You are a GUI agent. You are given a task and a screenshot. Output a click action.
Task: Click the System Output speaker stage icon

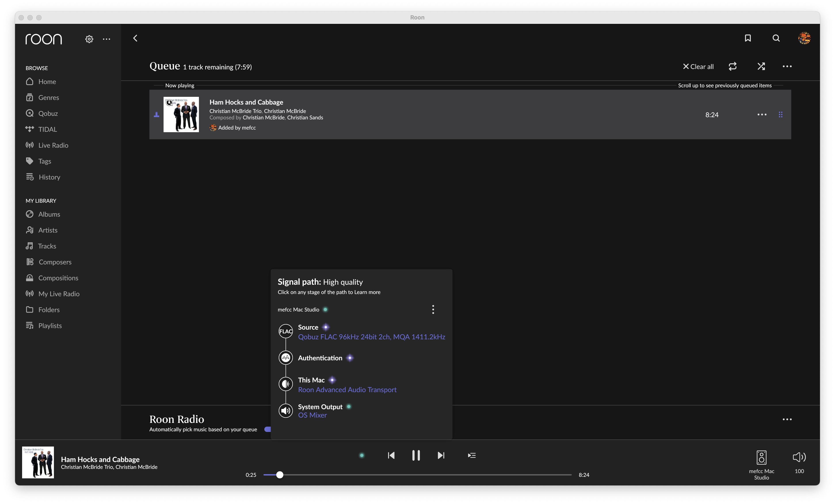pos(286,411)
